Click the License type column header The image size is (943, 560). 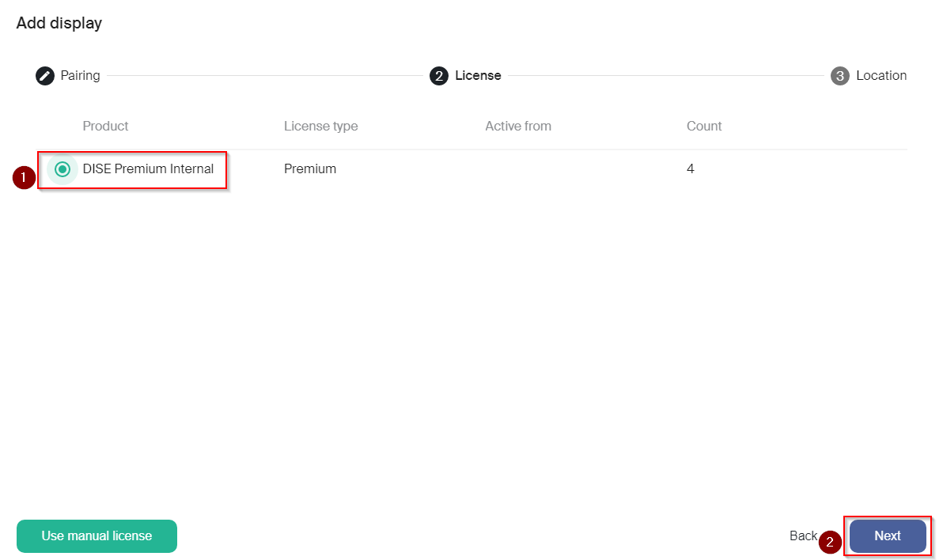[x=320, y=126]
